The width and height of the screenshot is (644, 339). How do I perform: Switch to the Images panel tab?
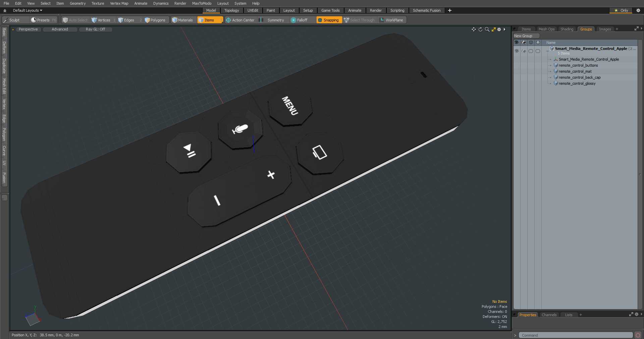click(605, 29)
